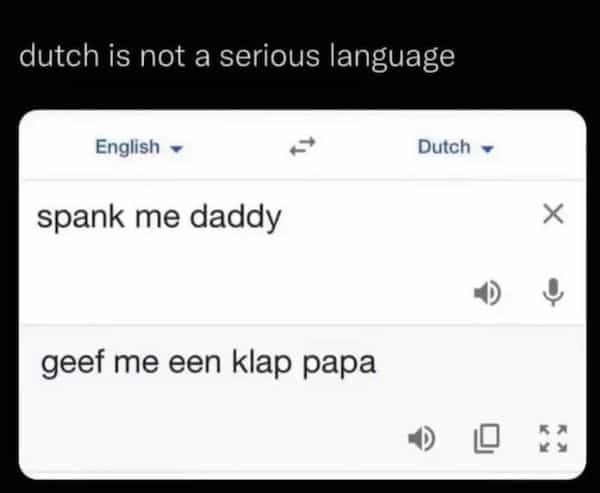Show the translation in fullscreen
Screen dimensions: 600x493
pos(552,437)
